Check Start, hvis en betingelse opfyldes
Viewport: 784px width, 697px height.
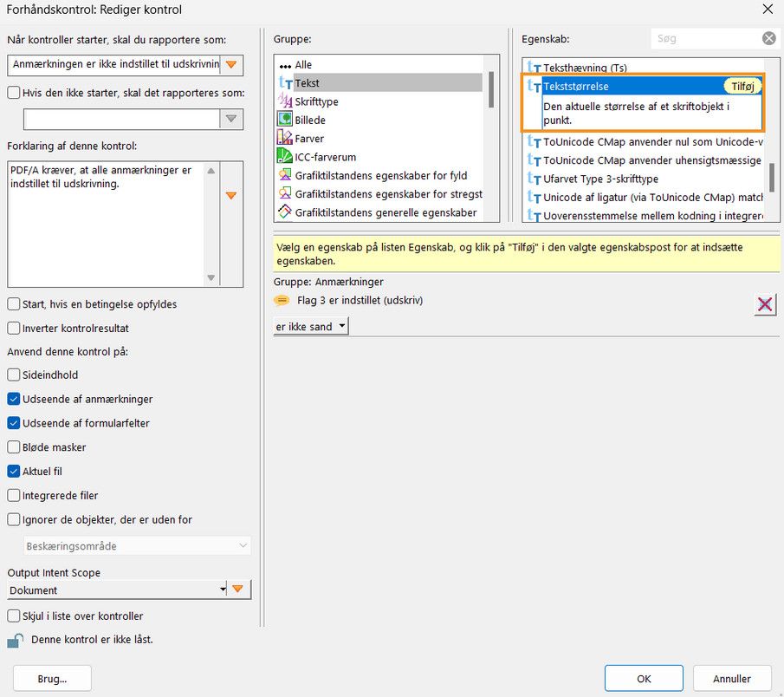[x=14, y=303]
